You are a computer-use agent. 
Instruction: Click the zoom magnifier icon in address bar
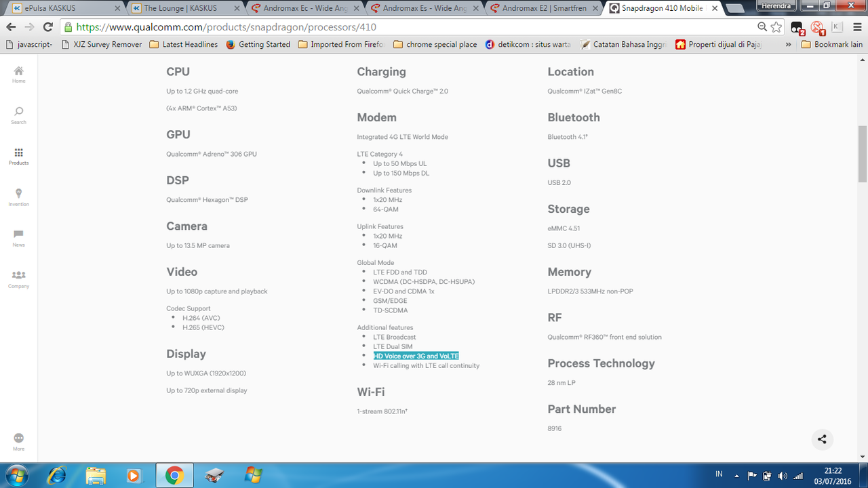(762, 27)
